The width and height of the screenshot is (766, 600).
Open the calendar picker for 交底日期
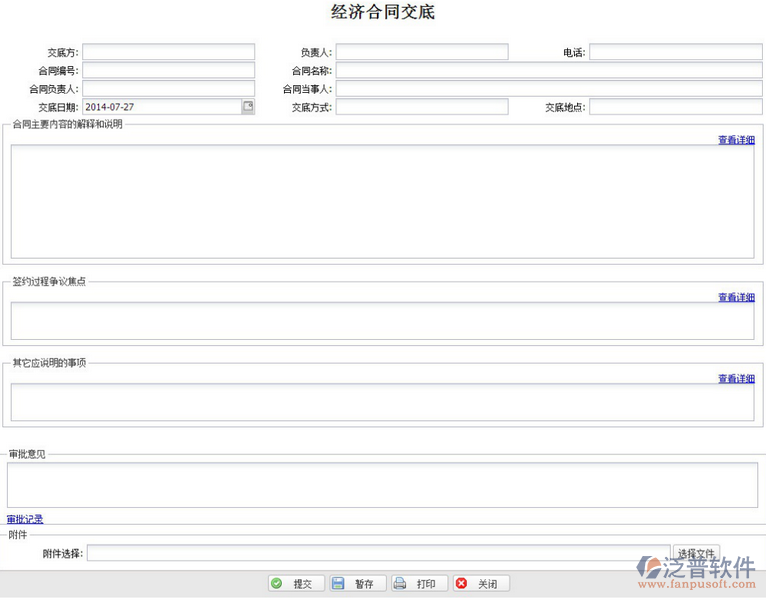[x=247, y=106]
